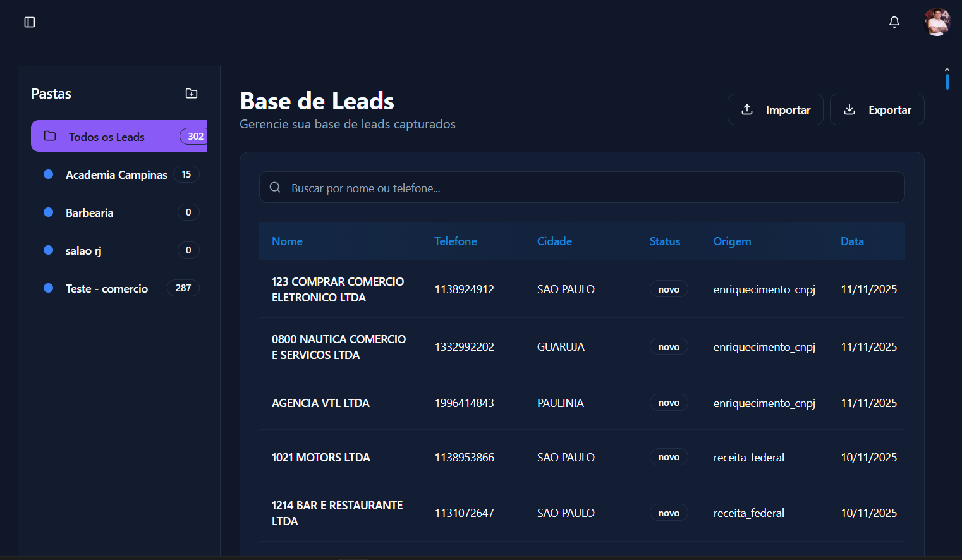
Task: Export leads with the Exportar button
Action: [x=877, y=109]
